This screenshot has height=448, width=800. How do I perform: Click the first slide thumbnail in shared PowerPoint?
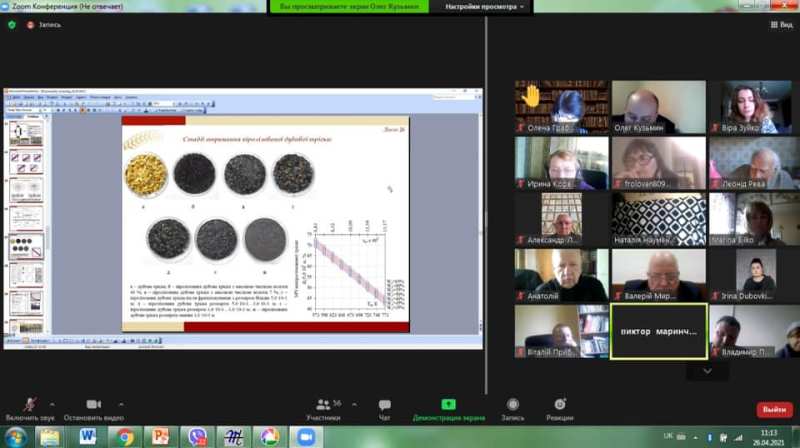26,134
